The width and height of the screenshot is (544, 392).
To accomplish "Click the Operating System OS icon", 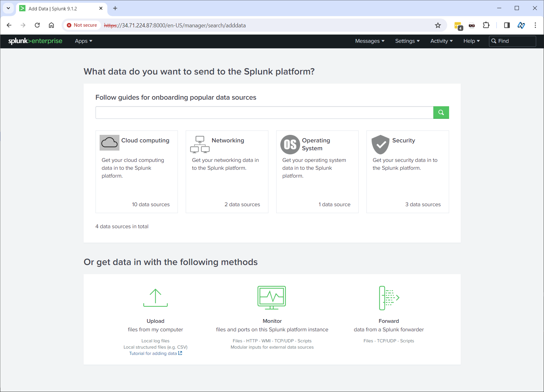I will click(290, 145).
